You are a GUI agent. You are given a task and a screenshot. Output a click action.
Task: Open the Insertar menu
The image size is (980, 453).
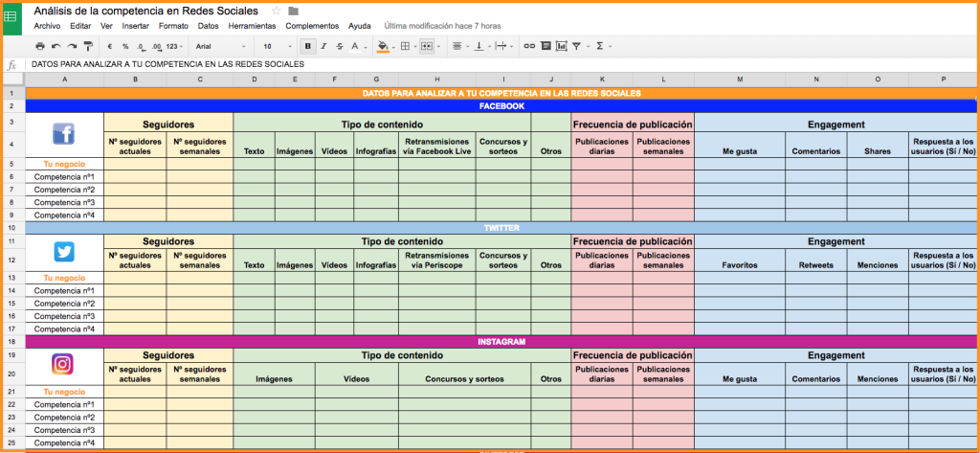tap(136, 26)
